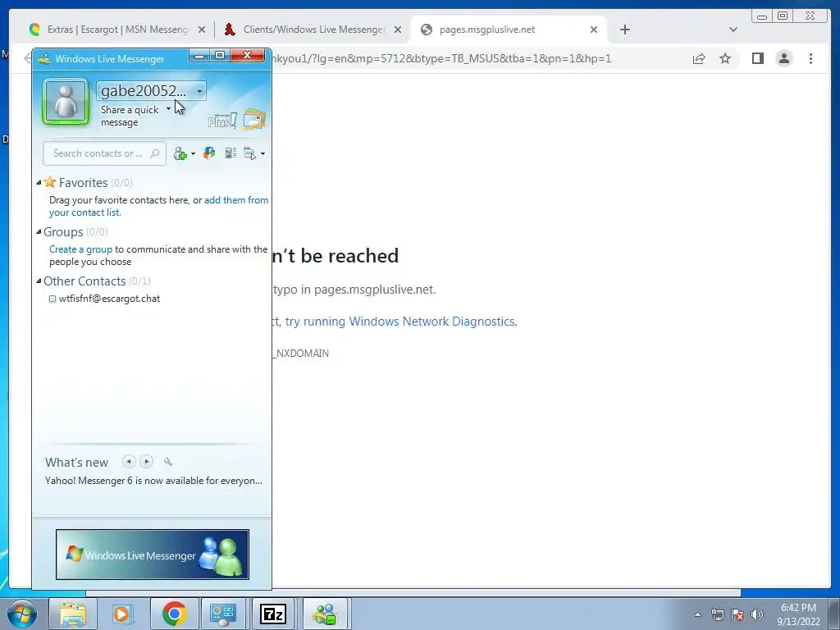The image size is (840, 630).
Task: Show previous What's new item
Action: 129,461
